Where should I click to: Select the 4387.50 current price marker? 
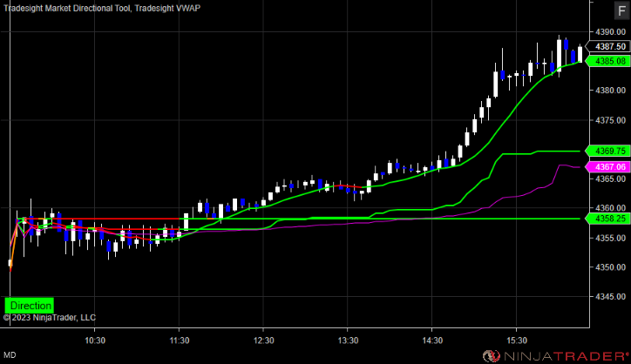[x=608, y=47]
